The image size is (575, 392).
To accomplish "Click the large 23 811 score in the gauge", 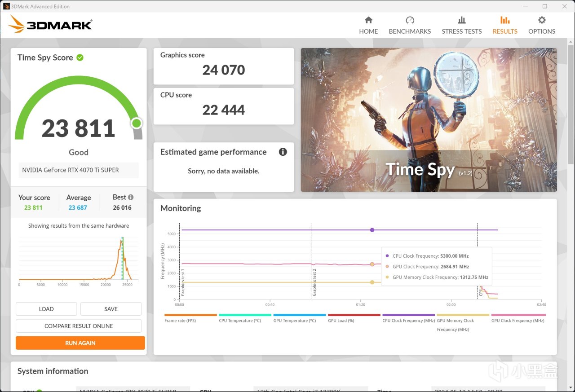I will [x=79, y=129].
